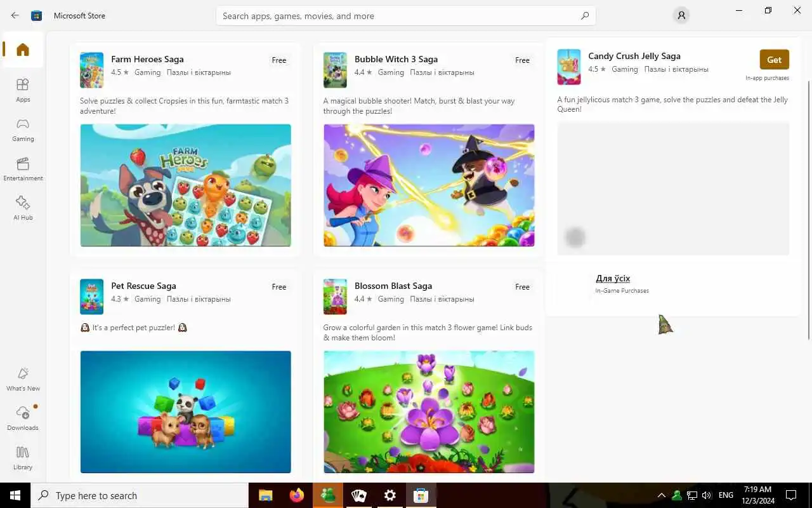This screenshot has width=812, height=508.
Task: Click the In-Game Purchases text
Action: click(622, 291)
